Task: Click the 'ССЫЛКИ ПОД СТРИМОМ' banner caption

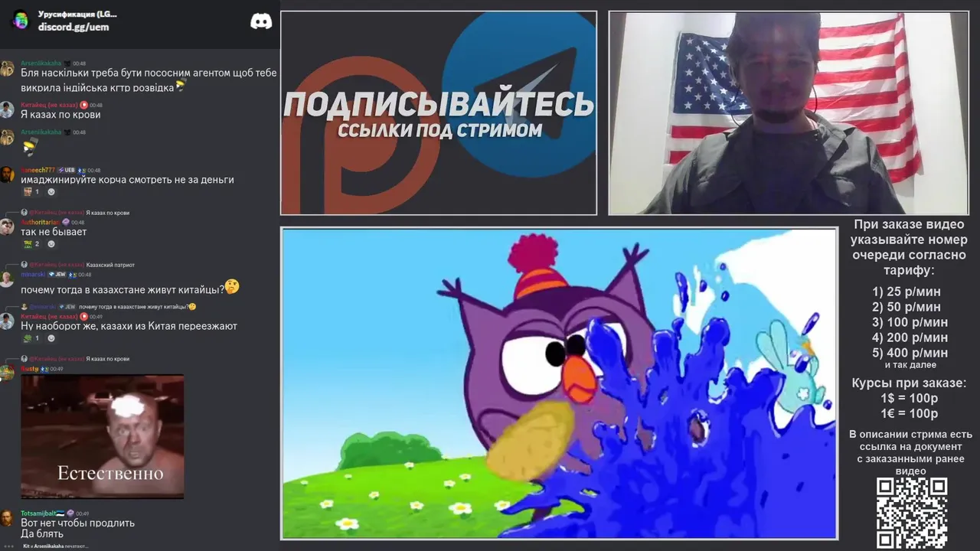Action: point(439,131)
